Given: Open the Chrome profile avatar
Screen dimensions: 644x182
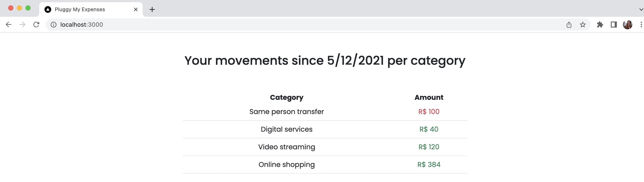Looking at the screenshot, I should tap(627, 25).
